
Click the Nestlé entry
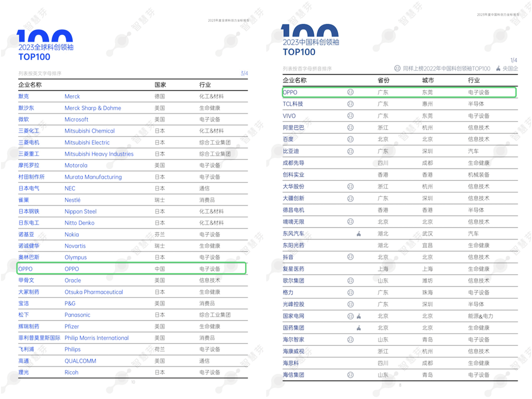click(x=73, y=200)
